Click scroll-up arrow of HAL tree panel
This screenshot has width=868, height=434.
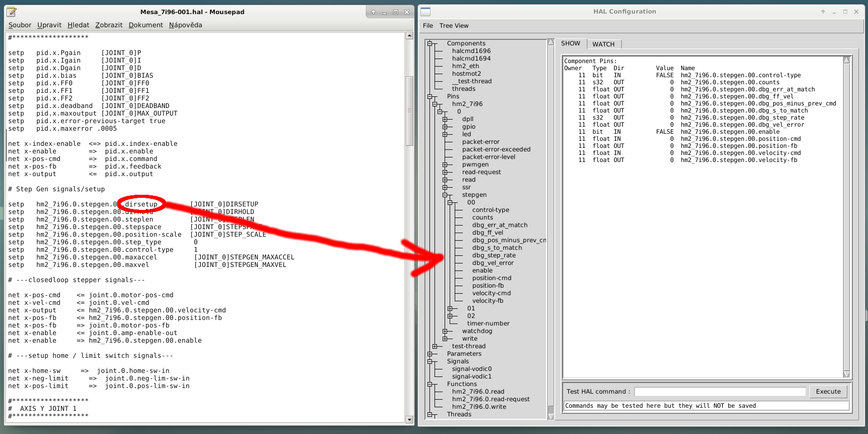[551, 42]
